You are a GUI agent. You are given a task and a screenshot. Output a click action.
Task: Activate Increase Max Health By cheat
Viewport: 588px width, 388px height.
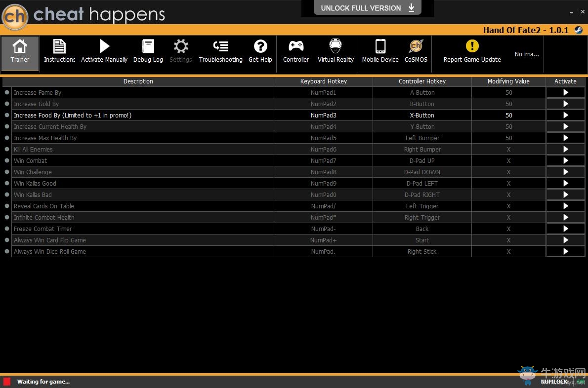pos(565,138)
